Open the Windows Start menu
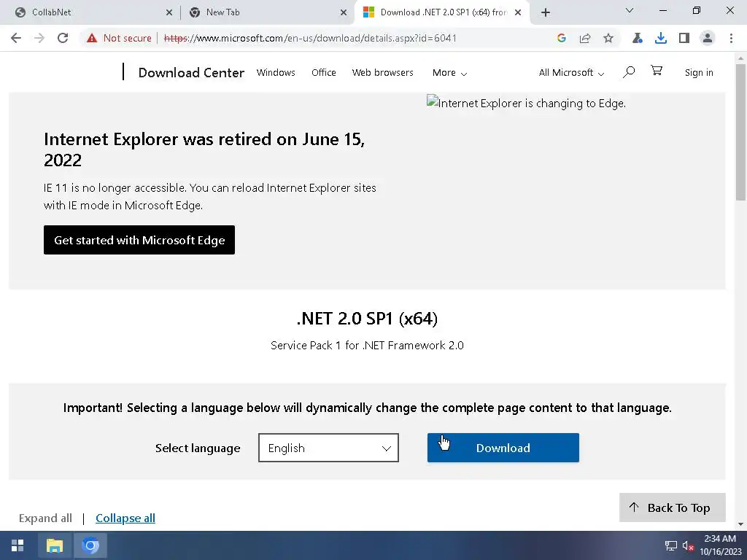 coord(18,545)
